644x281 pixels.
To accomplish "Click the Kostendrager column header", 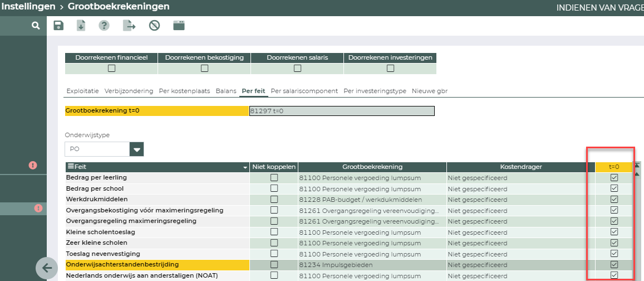I will (x=521, y=167).
